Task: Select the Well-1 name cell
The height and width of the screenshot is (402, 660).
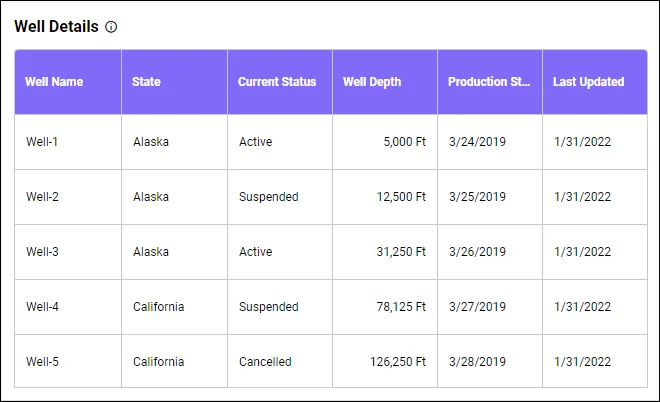Action: click(42, 142)
